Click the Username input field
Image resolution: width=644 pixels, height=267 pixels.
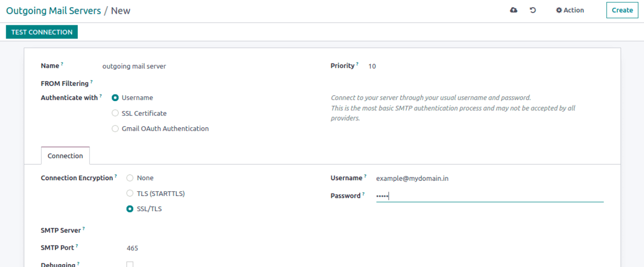pos(490,179)
